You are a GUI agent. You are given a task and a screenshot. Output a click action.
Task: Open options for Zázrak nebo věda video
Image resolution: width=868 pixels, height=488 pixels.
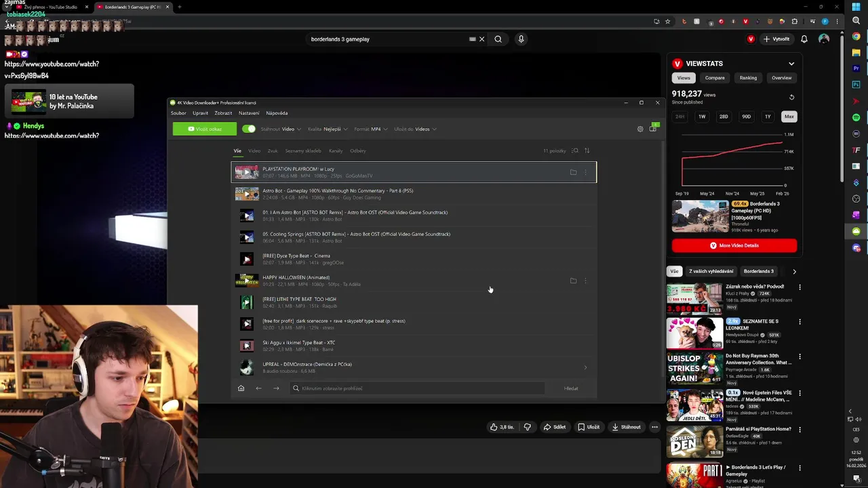800,287
